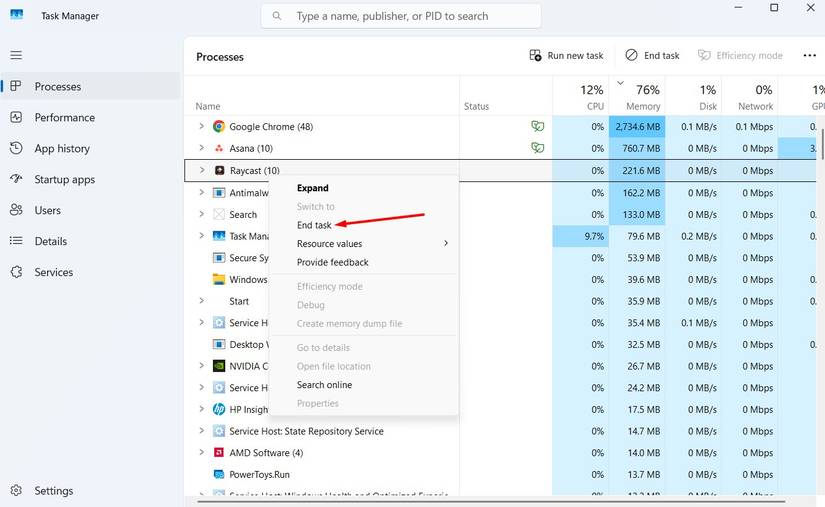Image resolution: width=825 pixels, height=507 pixels.
Task: Click the Google Chrome app icon
Action: 219,127
